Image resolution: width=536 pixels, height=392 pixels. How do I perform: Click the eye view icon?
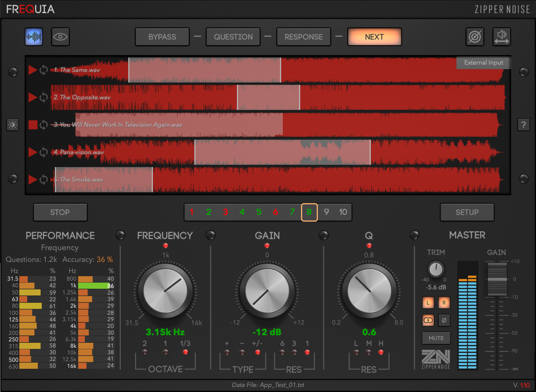(60, 37)
